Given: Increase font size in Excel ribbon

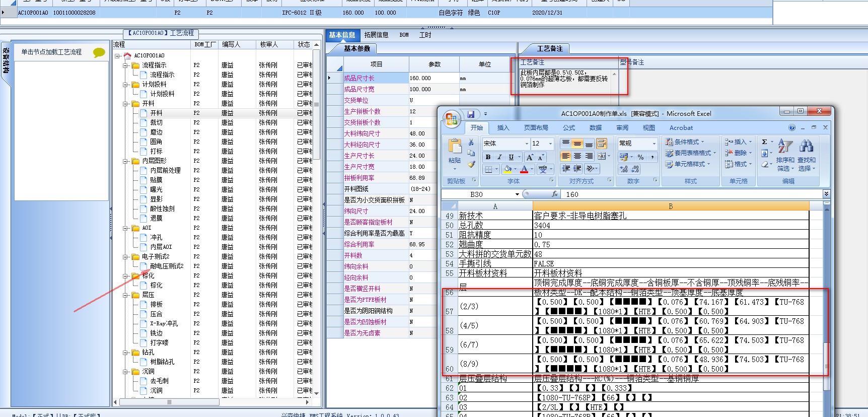Looking at the screenshot, I should tap(530, 157).
